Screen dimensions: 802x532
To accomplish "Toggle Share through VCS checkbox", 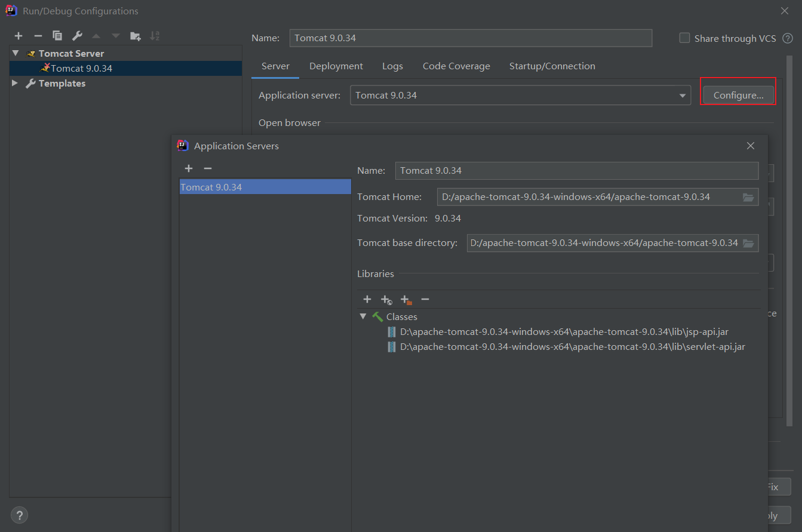I will (x=684, y=38).
